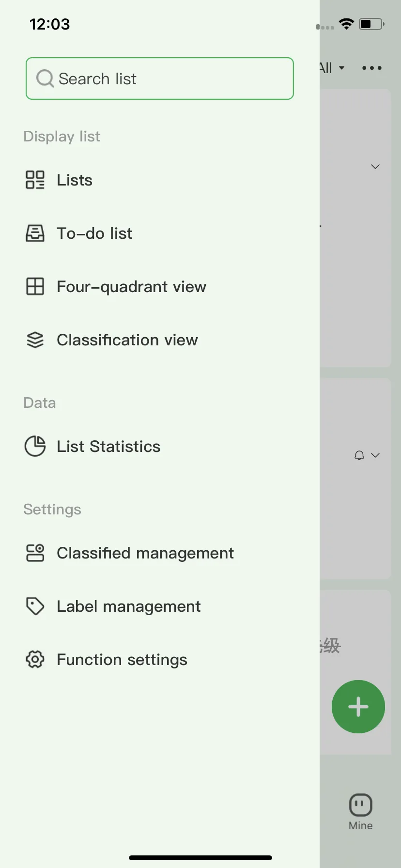Image resolution: width=401 pixels, height=868 pixels.
Task: Open the All filter dropdown
Action: pos(332,68)
